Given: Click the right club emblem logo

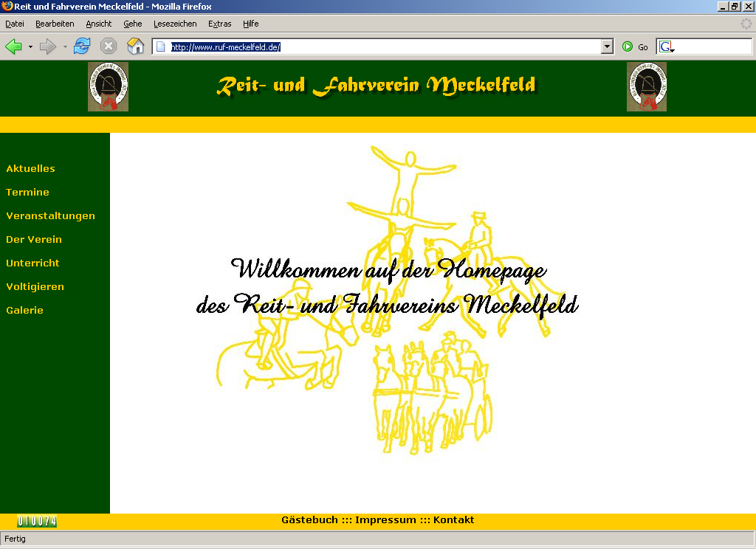Looking at the screenshot, I should click(x=647, y=87).
